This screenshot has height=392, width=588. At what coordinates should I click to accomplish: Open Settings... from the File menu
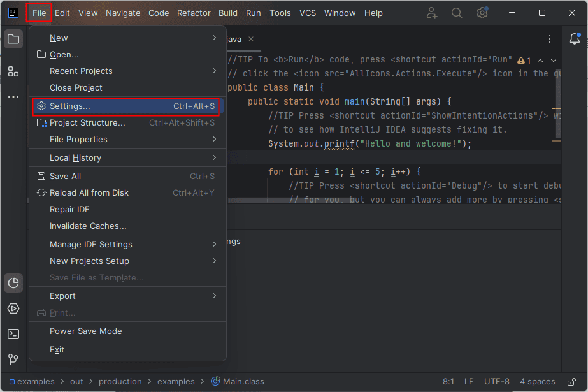pos(127,106)
